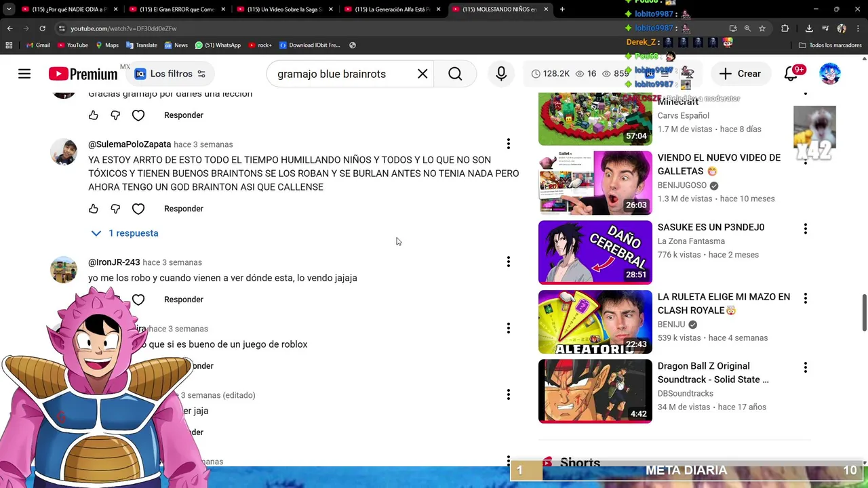Screen dimensions: 868x488
Task: Heart the 'Gracias gramajo' comment
Action: click(x=138, y=115)
